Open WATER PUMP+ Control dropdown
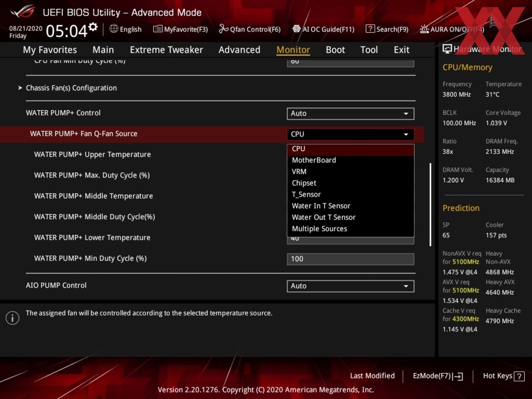The width and height of the screenshot is (532, 399). tap(350, 113)
